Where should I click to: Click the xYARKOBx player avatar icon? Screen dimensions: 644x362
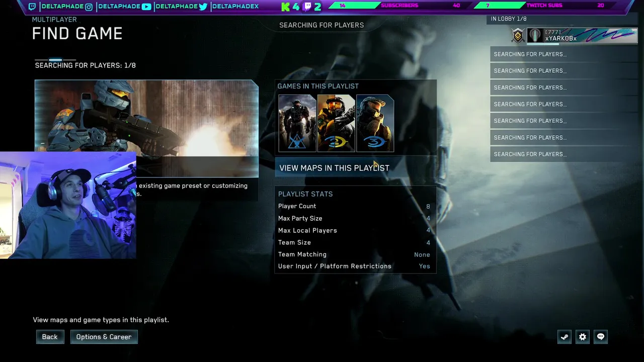click(x=535, y=36)
